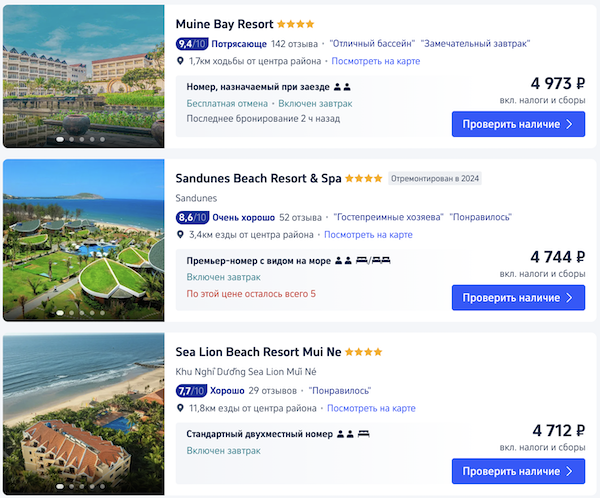The image size is (600, 498).
Task: Click the 7,7/10 rating badge
Action: click(191, 390)
